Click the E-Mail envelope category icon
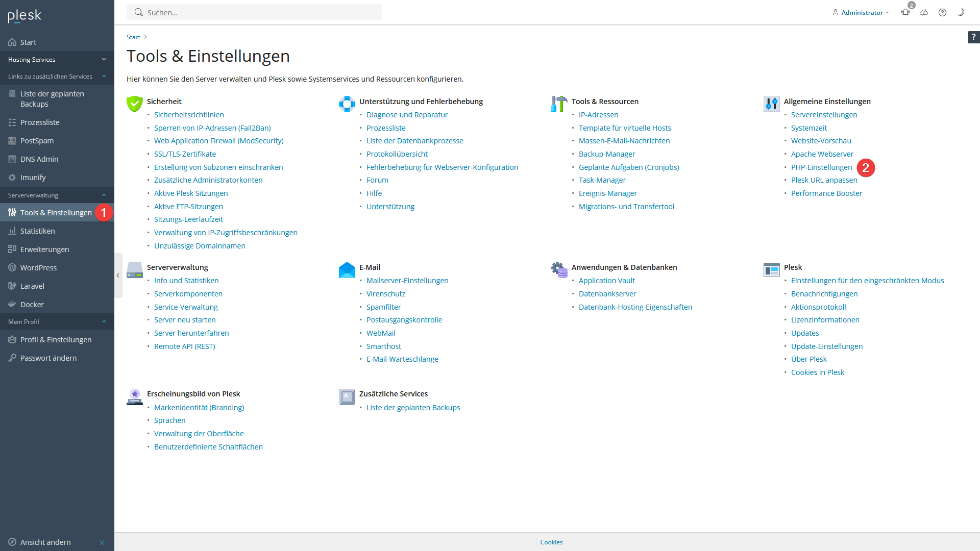The image size is (980, 551). (x=347, y=270)
